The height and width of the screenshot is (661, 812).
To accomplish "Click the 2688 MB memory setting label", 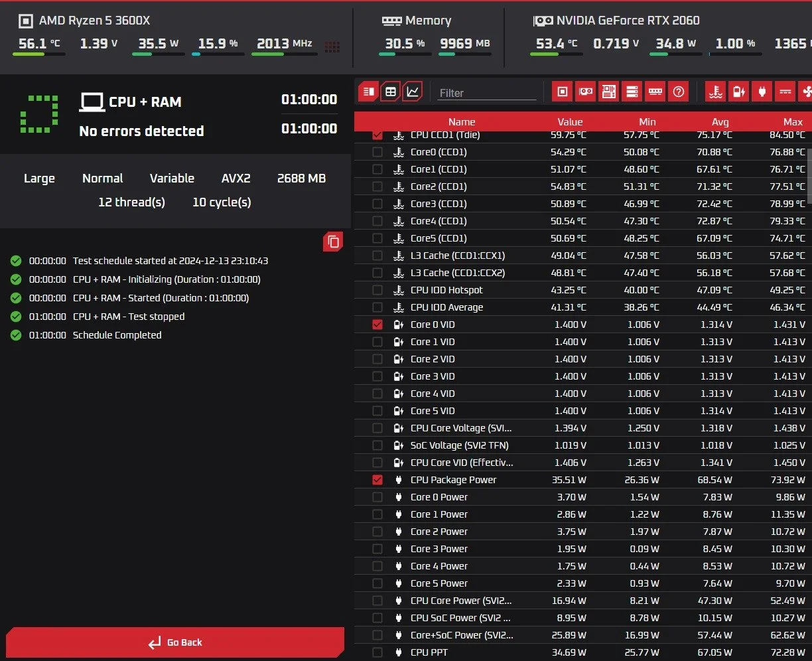I will 301,179.
